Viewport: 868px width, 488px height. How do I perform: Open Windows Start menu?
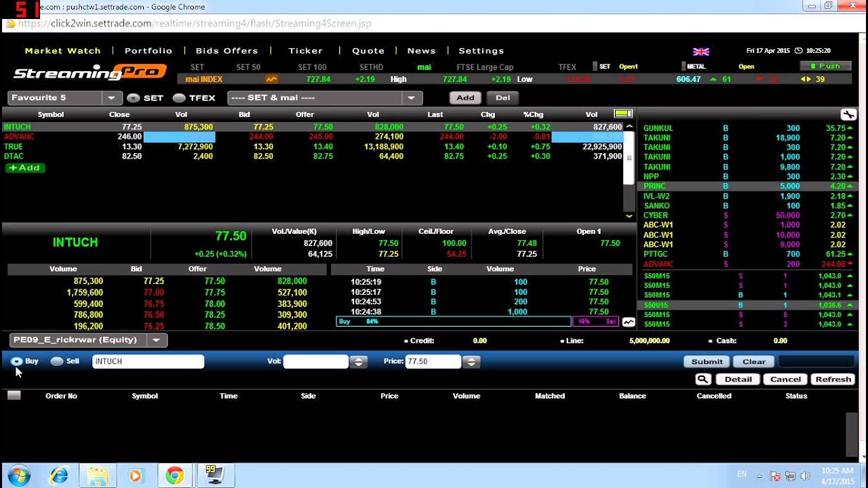[19, 476]
